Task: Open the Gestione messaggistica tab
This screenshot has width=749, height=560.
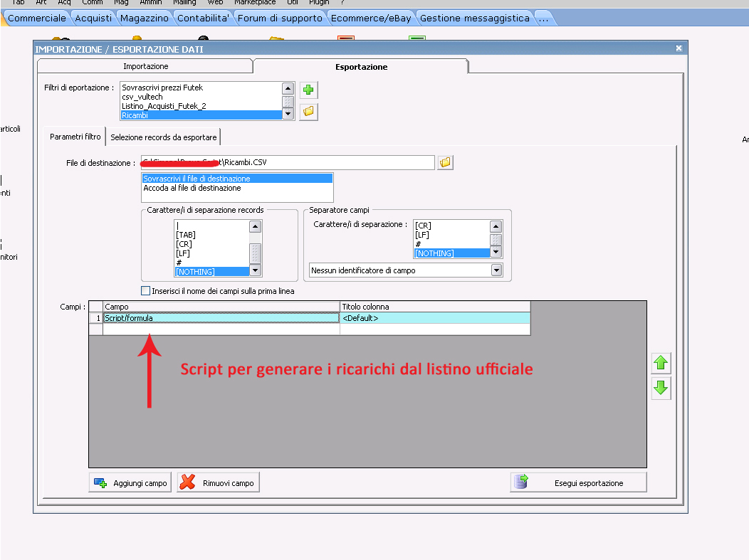Action: coord(474,18)
